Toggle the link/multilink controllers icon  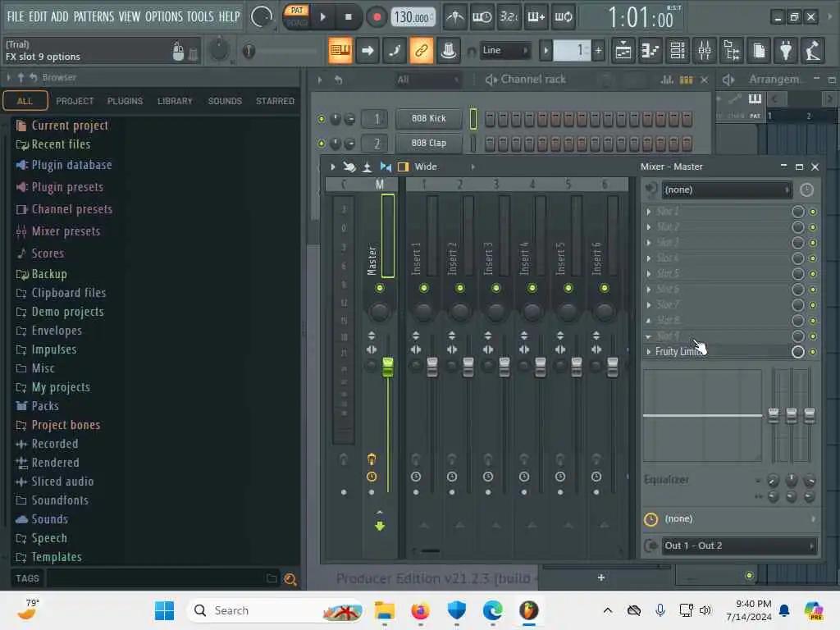421,51
